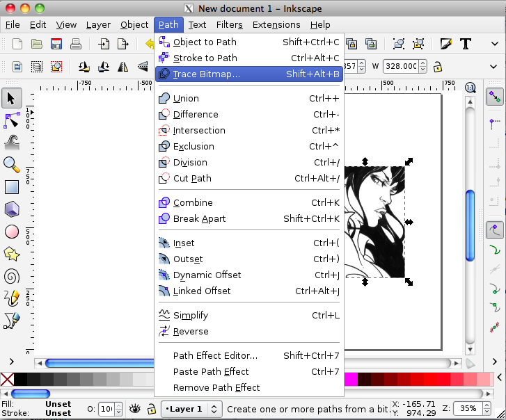Screen dimensions: 506x420
Task: Expand snap bar overflow arrow
Action: (495, 362)
